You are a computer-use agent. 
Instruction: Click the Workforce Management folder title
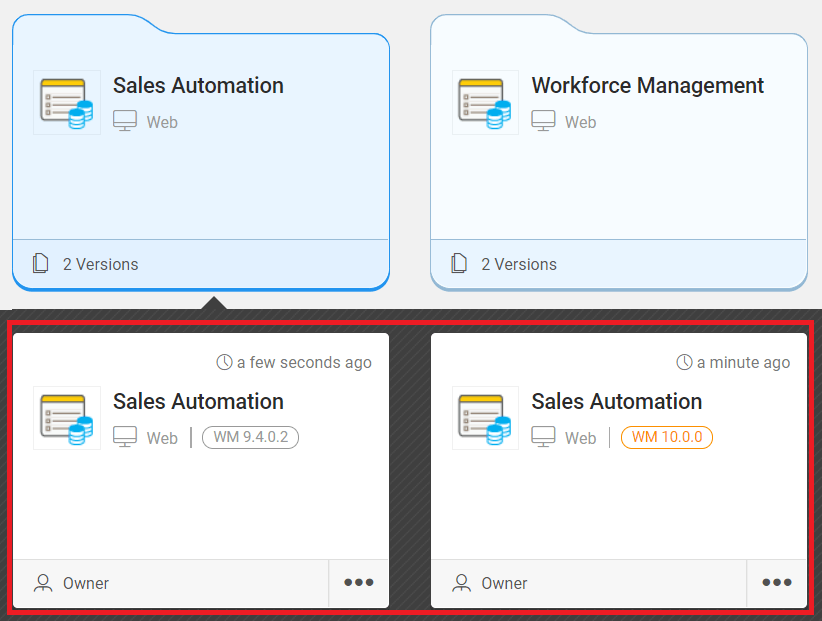click(647, 86)
